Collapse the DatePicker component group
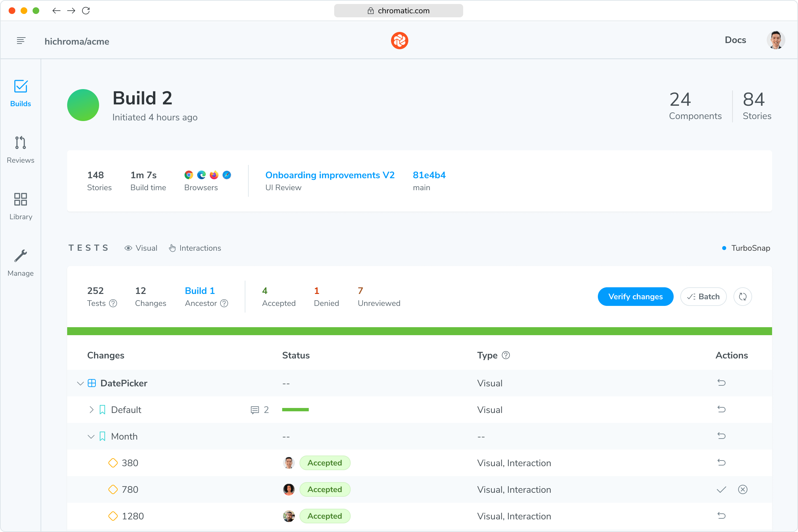Screen dimensions: 798x532 80,383
